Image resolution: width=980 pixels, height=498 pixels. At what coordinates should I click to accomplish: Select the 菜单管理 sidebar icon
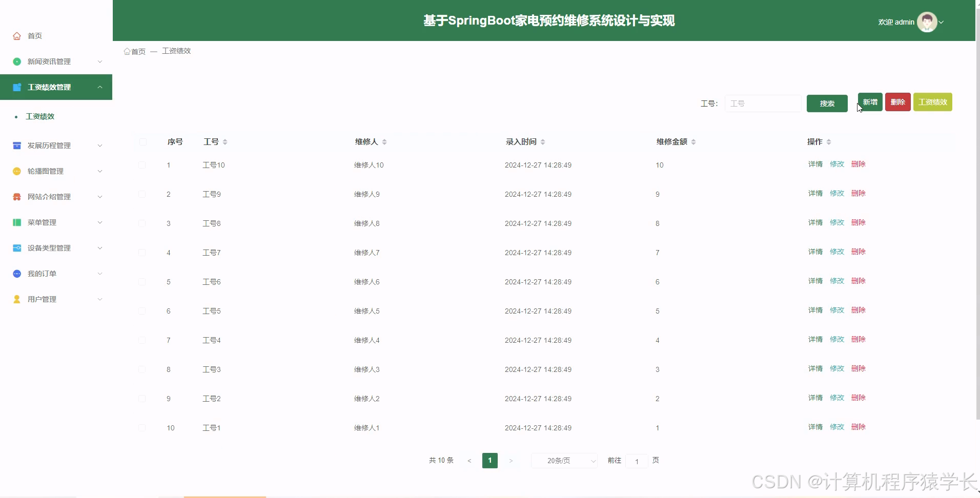[17, 222]
